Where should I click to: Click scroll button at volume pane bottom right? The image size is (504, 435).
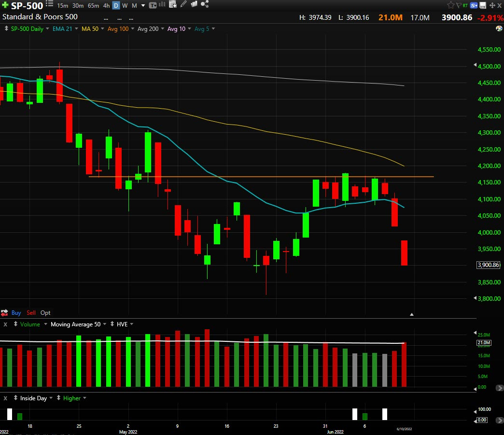[500, 388]
